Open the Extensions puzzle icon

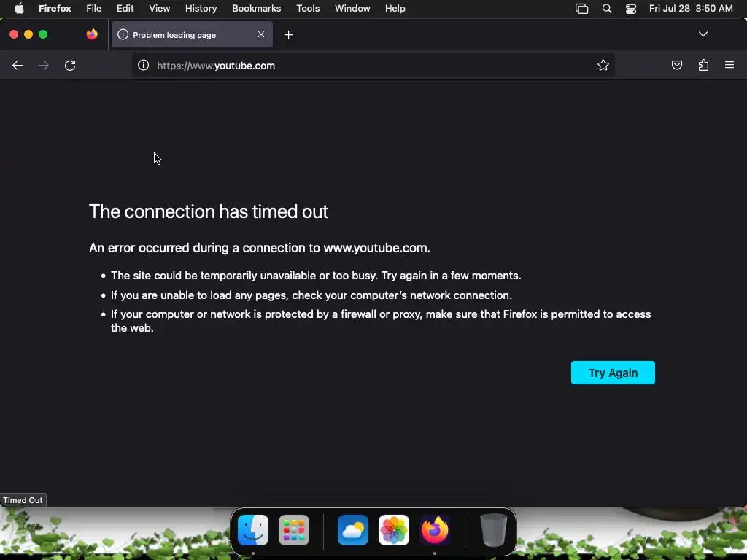703,65
